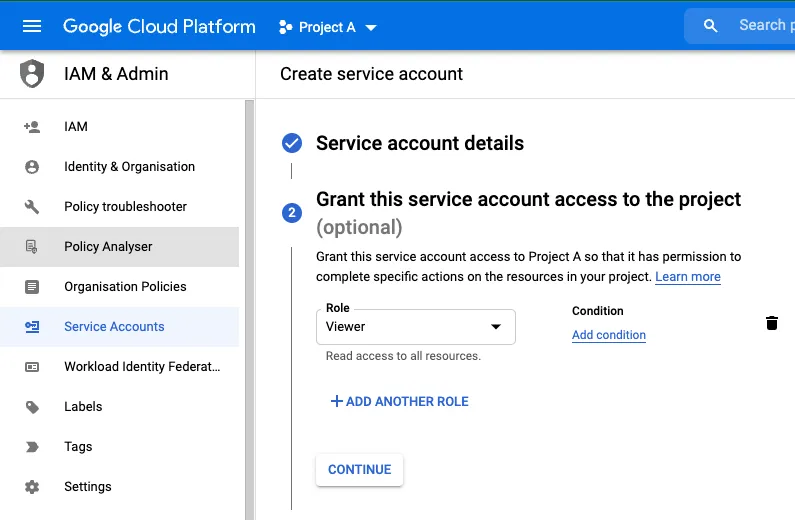Click ADD ANOTHER ROLE button
The image size is (795, 520).
pos(400,401)
